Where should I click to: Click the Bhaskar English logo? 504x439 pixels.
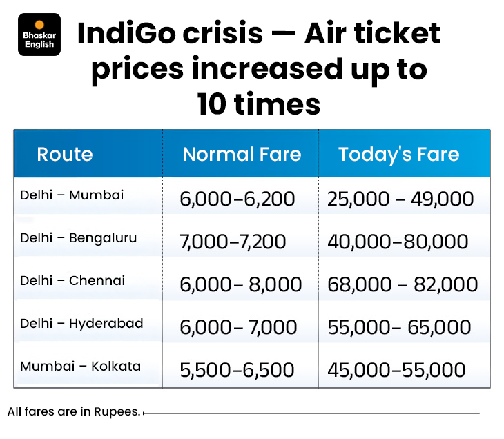[x=39, y=35]
